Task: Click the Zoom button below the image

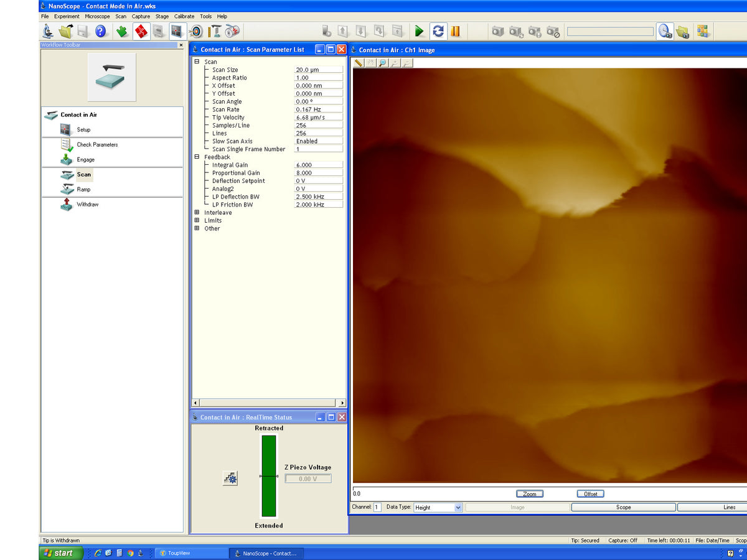Action: point(530,494)
